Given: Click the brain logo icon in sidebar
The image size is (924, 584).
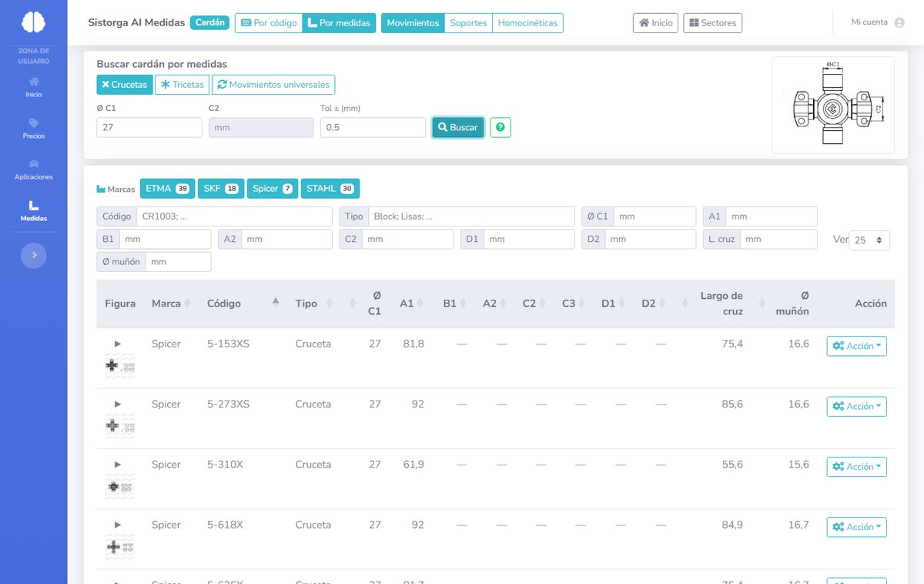Looking at the screenshot, I should (x=33, y=22).
